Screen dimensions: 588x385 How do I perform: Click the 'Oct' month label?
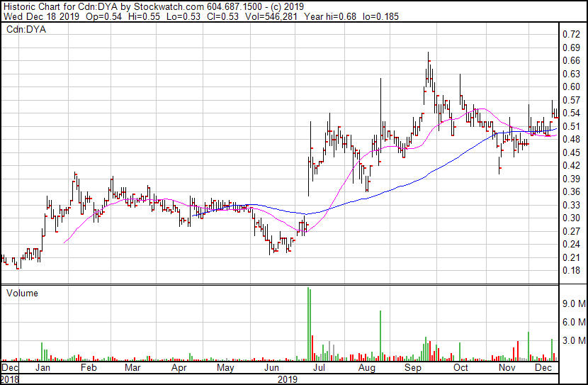(x=460, y=368)
